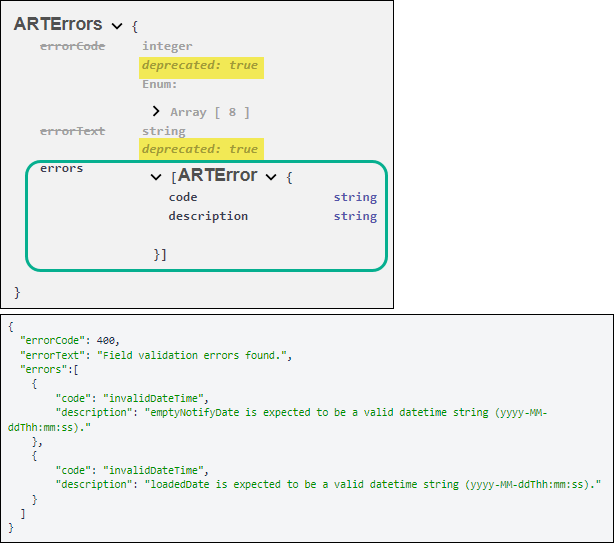Expand the Enum Array [ 8 ] arrow

(x=157, y=111)
